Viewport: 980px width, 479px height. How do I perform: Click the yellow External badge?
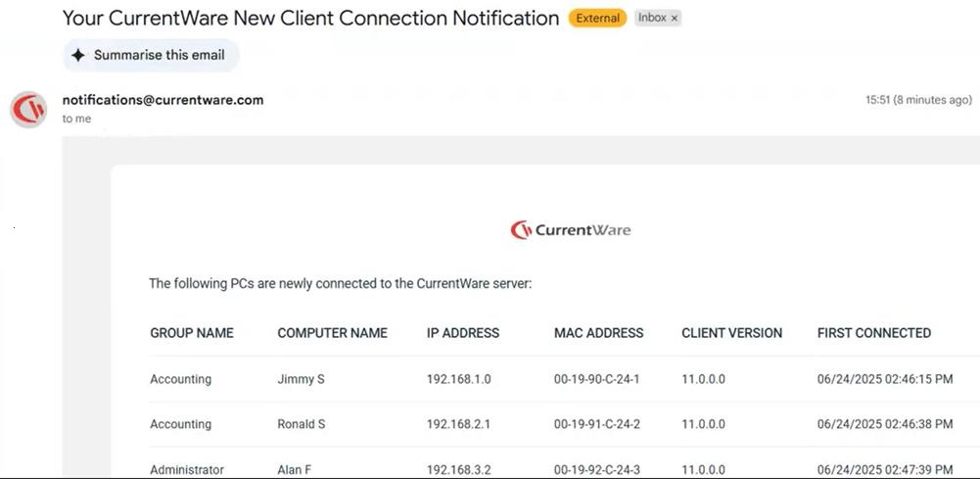(597, 19)
